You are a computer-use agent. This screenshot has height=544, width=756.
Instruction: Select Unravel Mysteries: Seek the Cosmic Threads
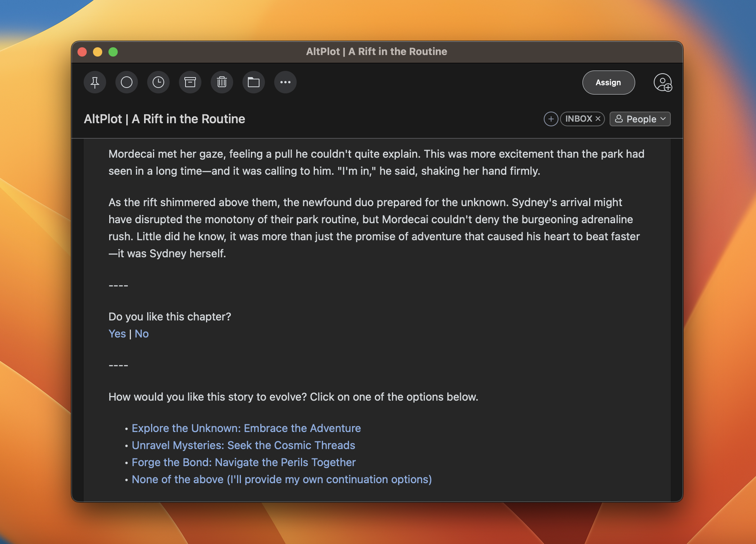coord(243,445)
